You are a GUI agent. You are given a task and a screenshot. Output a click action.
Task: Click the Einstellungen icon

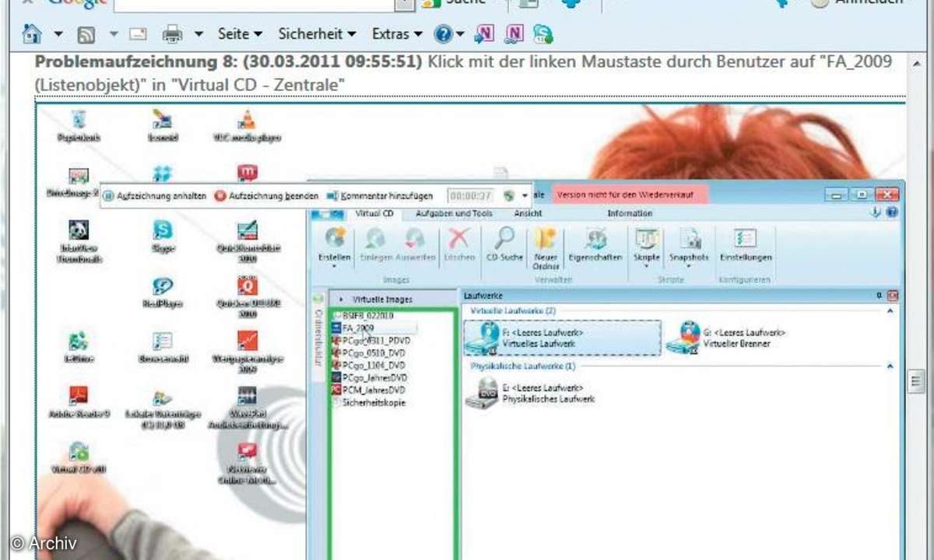point(746,238)
